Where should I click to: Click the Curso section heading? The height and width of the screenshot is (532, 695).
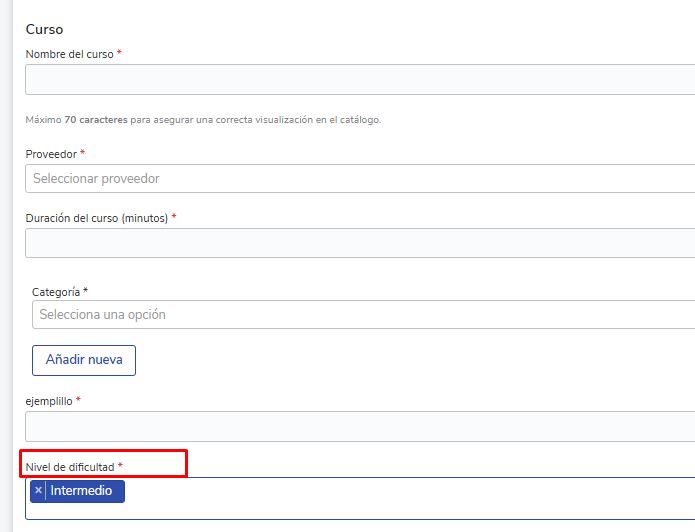pyautogui.click(x=44, y=30)
